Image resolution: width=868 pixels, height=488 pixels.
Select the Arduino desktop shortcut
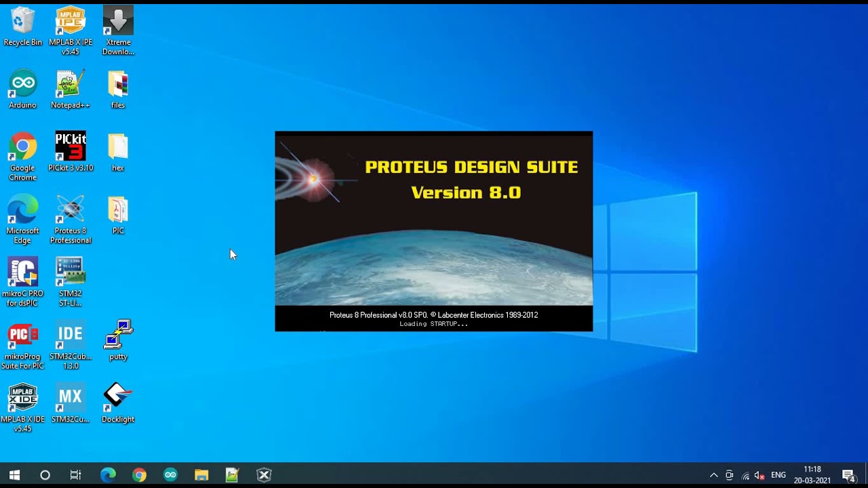pos(22,89)
